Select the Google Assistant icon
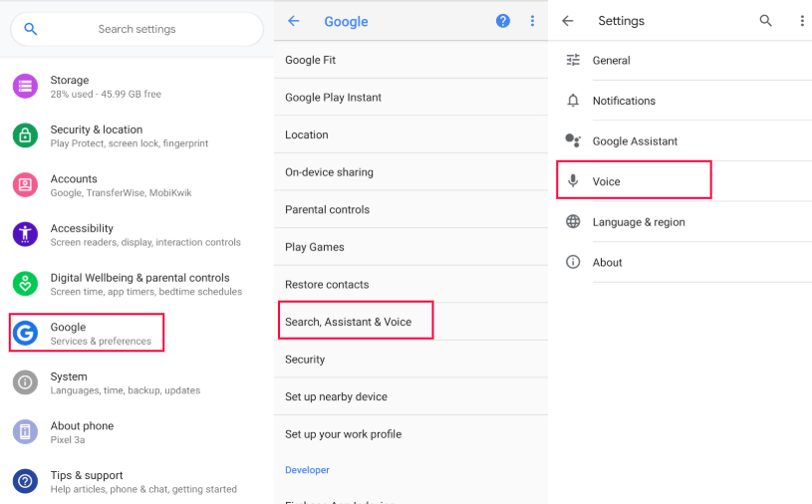Viewport: 812px width, 504px height. click(x=573, y=141)
